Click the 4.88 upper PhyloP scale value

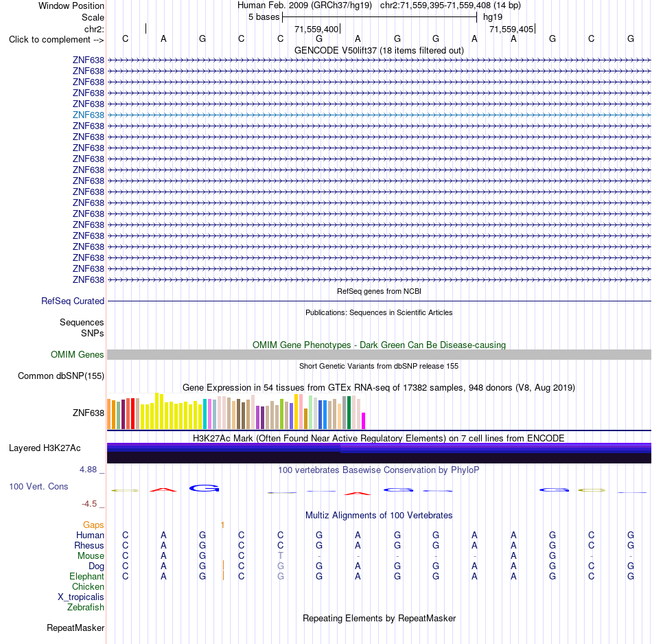88,470
